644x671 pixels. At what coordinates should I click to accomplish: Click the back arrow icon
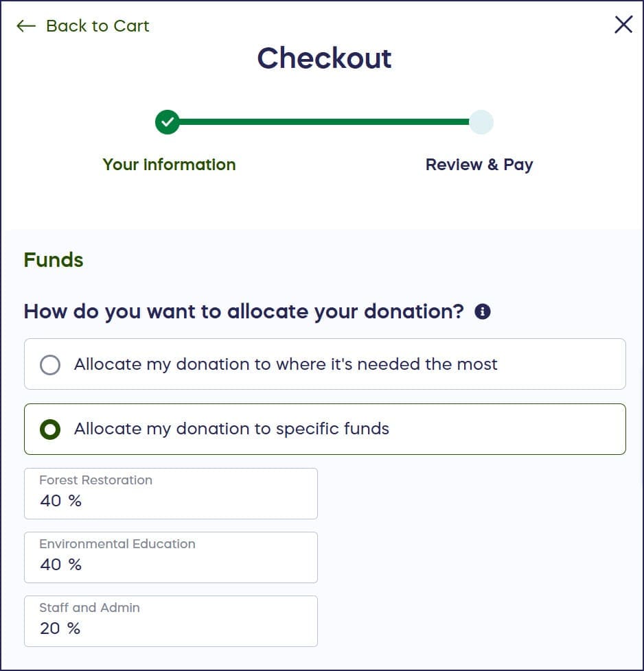(26, 26)
